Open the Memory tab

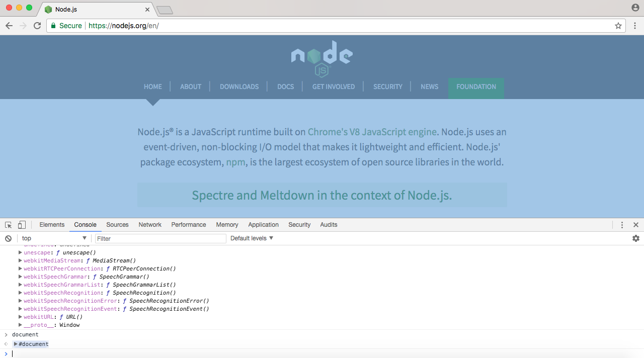click(x=227, y=225)
